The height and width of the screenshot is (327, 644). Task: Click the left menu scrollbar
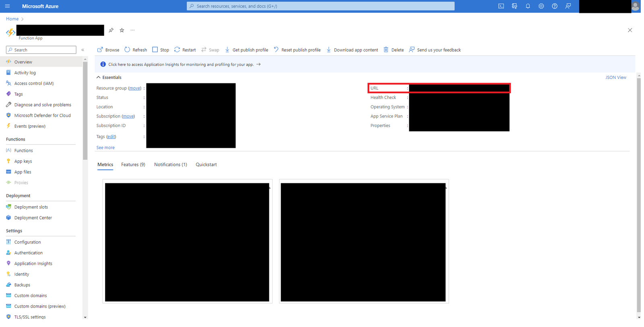(85, 111)
